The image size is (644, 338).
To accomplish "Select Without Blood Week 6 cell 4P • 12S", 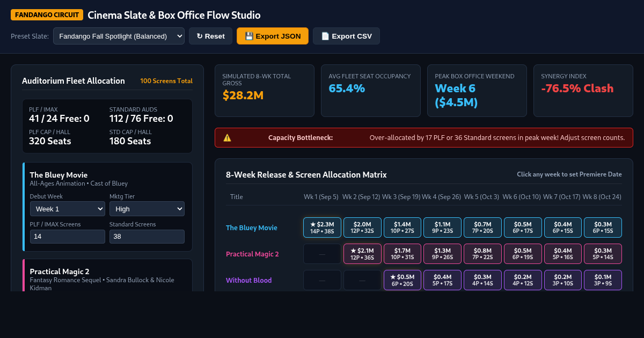I will point(523,280).
